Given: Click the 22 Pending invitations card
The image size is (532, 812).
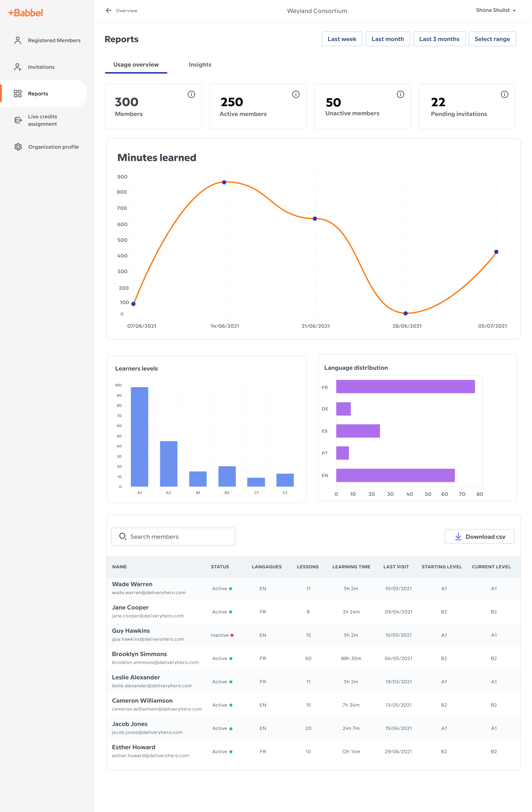Looking at the screenshot, I should [467, 106].
